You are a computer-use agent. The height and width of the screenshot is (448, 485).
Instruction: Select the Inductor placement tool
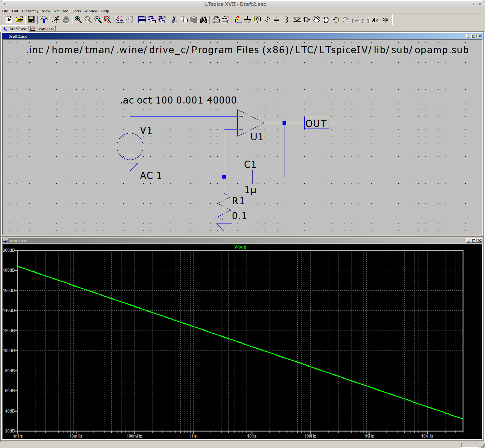tap(287, 20)
